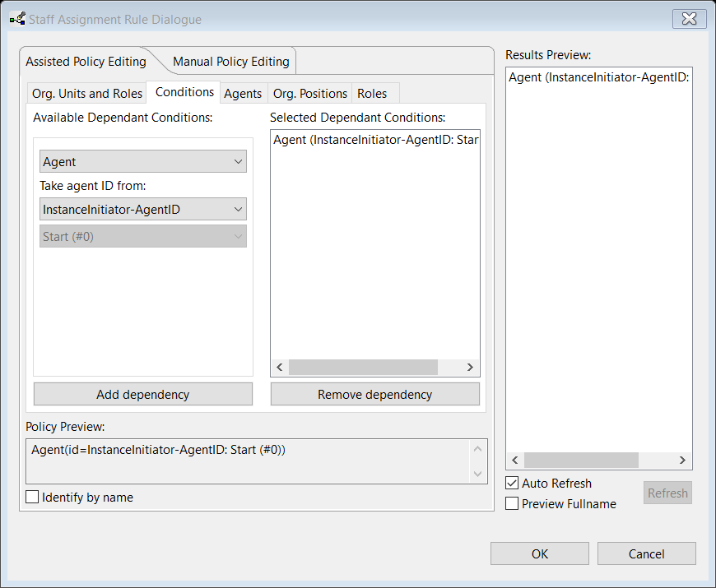Screen dimensions: 716x588
Task: Toggle the Auto Refresh checkbox
Action: pos(512,484)
